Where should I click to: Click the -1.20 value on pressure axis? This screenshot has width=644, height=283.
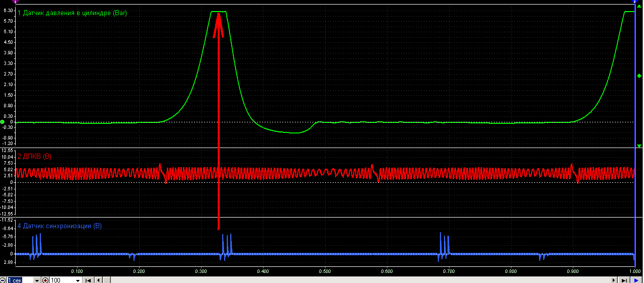point(7,144)
